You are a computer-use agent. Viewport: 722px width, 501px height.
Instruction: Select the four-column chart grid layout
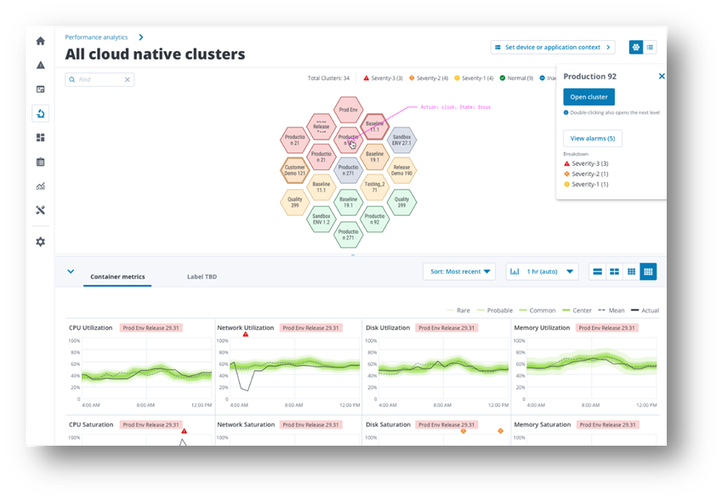648,271
